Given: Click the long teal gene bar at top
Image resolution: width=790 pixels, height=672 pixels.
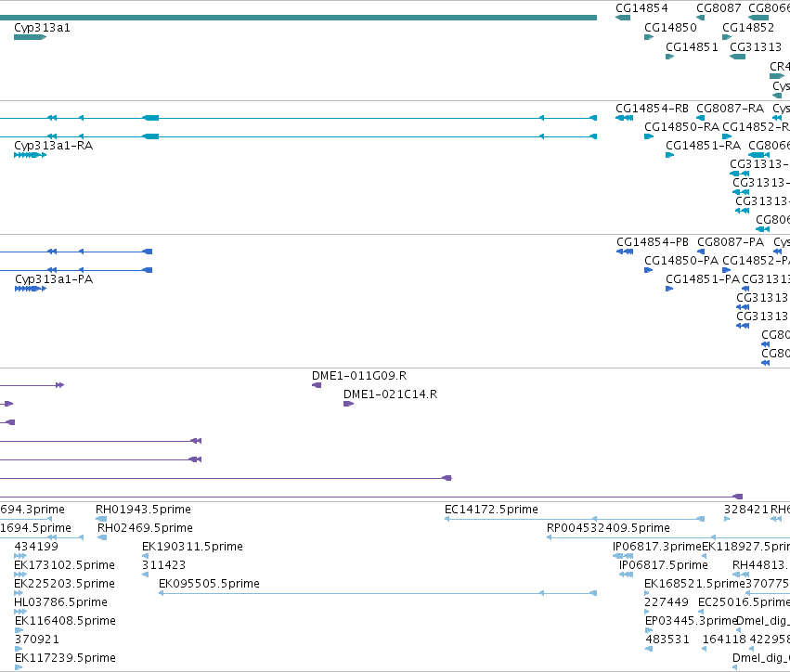Looking at the screenshot, I should (x=298, y=18).
